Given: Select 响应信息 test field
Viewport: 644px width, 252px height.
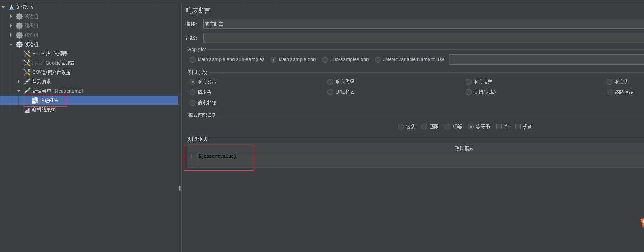Looking at the screenshot, I should point(468,82).
